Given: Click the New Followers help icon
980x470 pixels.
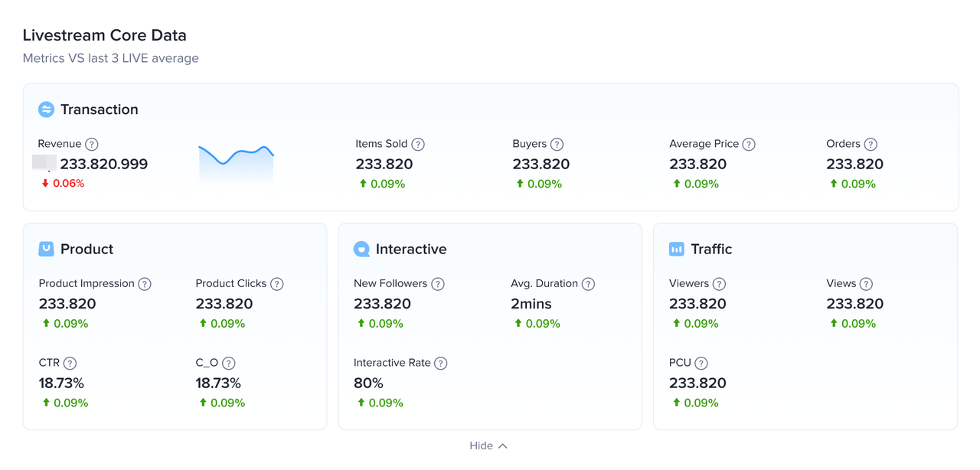Looking at the screenshot, I should pos(438,284).
